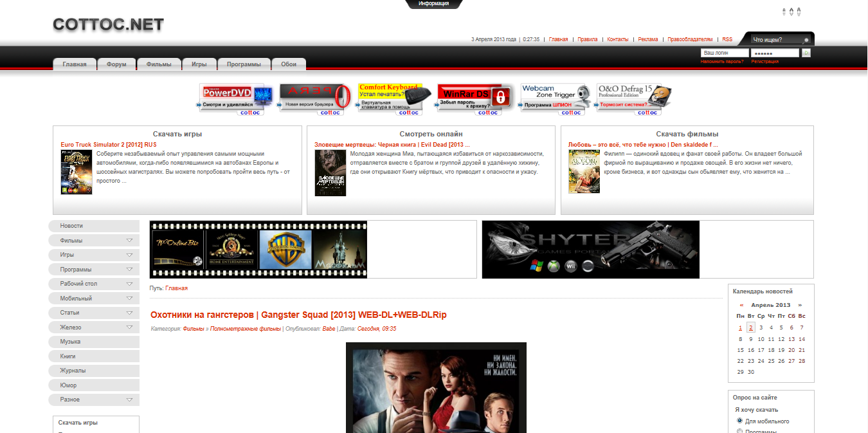
Task: Open author Babe profile link
Action: 330,329
